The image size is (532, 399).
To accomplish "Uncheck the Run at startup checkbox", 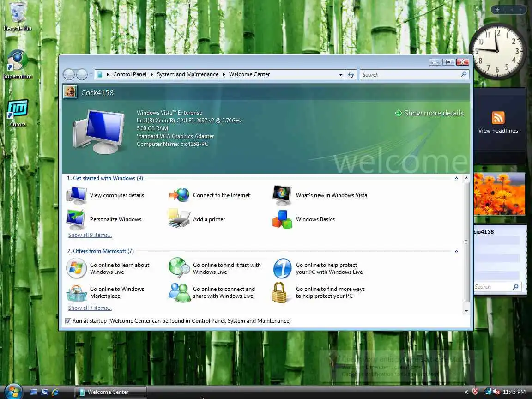I will 68,321.
